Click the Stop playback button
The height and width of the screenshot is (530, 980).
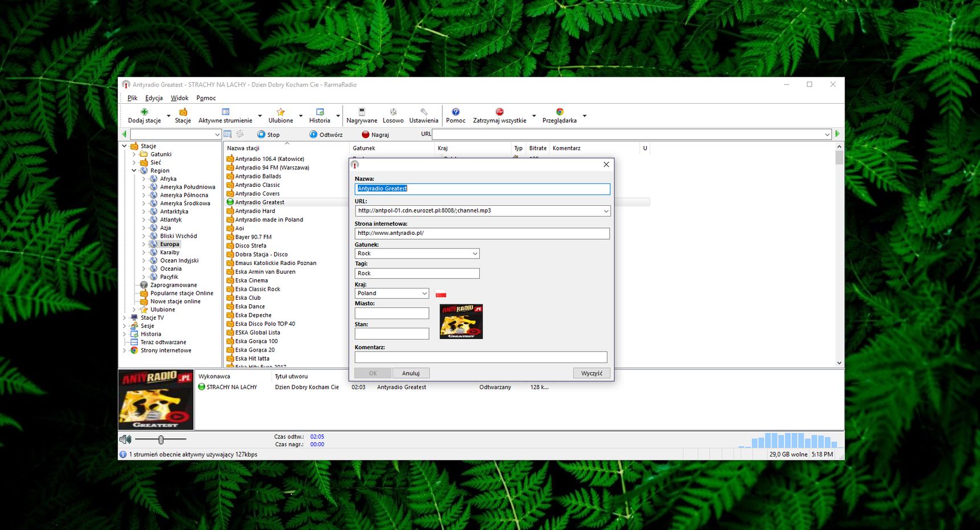pyautogui.click(x=268, y=134)
